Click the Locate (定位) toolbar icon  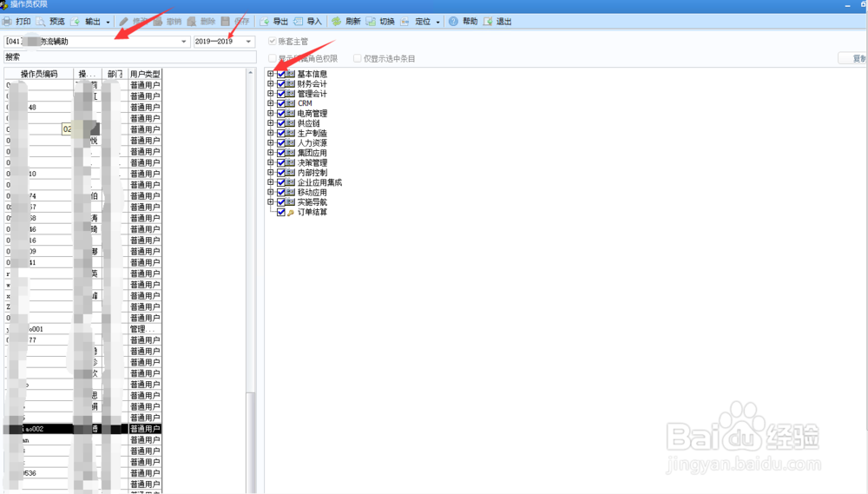(x=405, y=22)
